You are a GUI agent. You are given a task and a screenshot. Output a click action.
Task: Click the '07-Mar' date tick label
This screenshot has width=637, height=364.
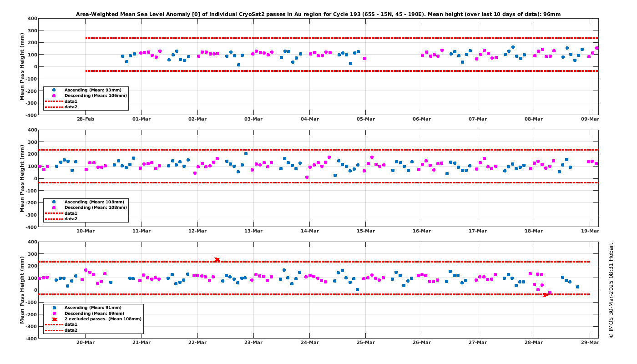(478, 119)
